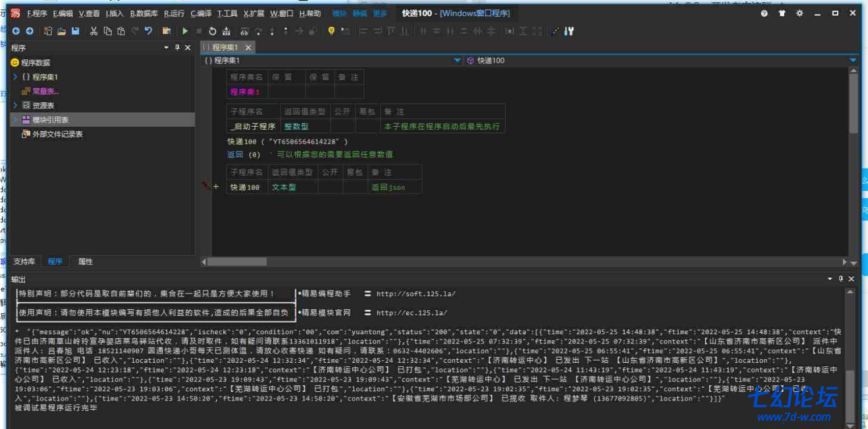Open the http://ec.125.la/ link in output
868x429 pixels.
(x=412, y=313)
